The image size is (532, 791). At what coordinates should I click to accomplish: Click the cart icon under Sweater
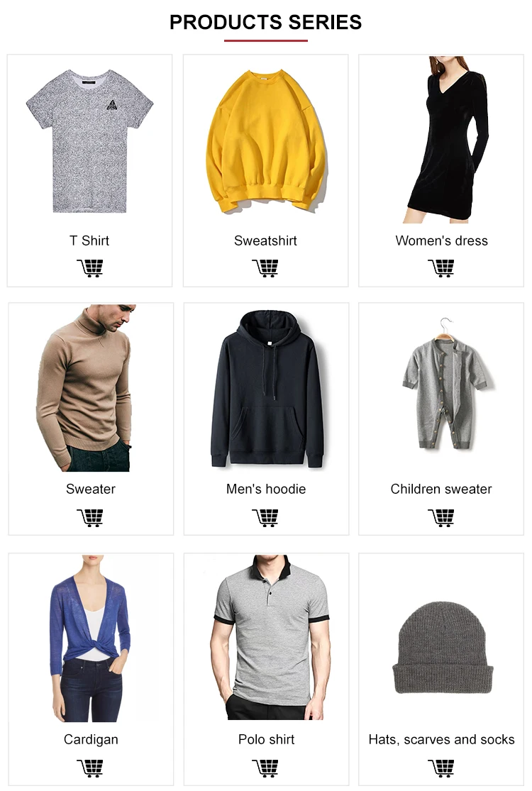[90, 518]
